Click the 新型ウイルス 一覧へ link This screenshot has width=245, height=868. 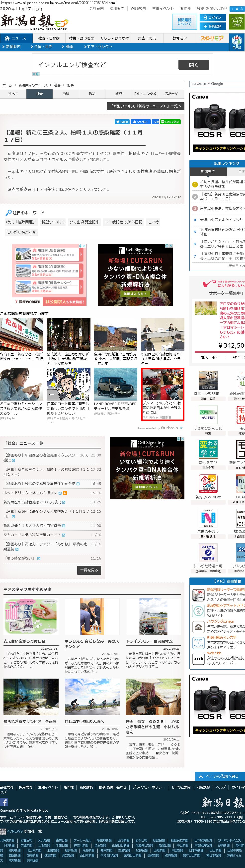point(145,106)
